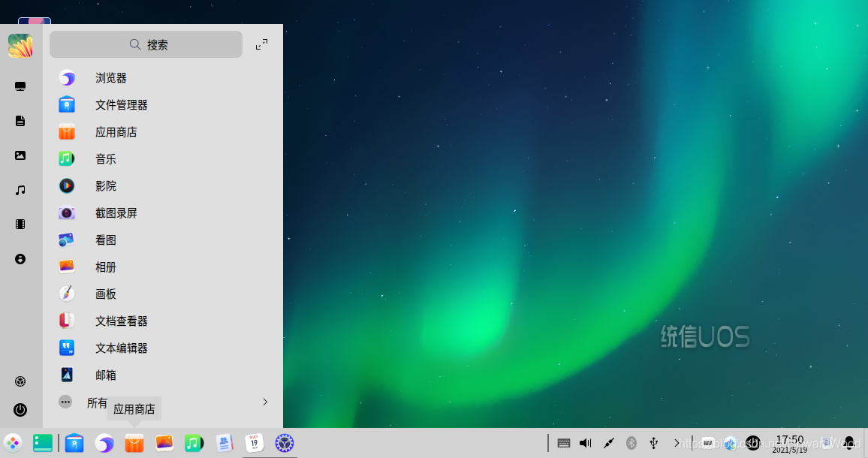This screenshot has width=868, height=458.
Task: Click the 邮箱 text label
Action: coord(106,375)
